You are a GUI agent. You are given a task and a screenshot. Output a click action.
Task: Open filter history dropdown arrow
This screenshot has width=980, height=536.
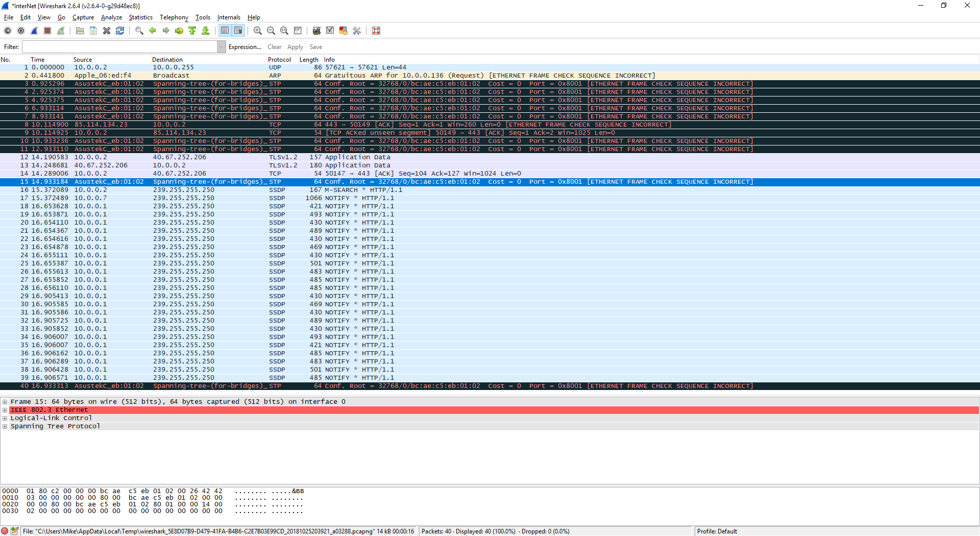[x=221, y=47]
